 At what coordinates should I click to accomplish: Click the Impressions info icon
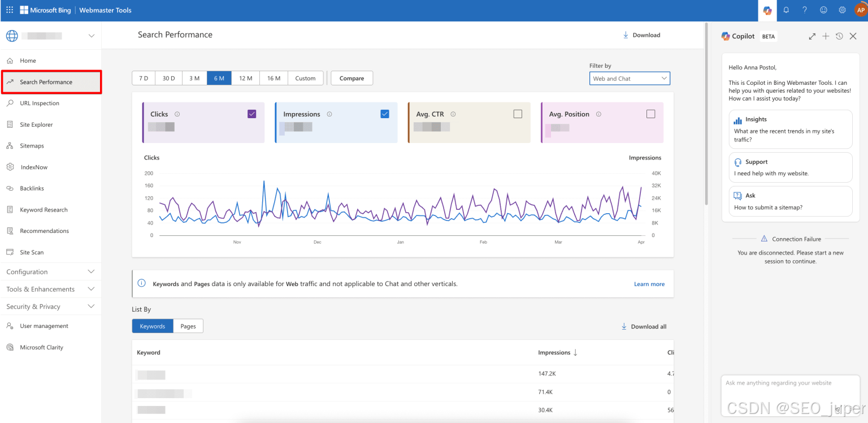coord(329,114)
